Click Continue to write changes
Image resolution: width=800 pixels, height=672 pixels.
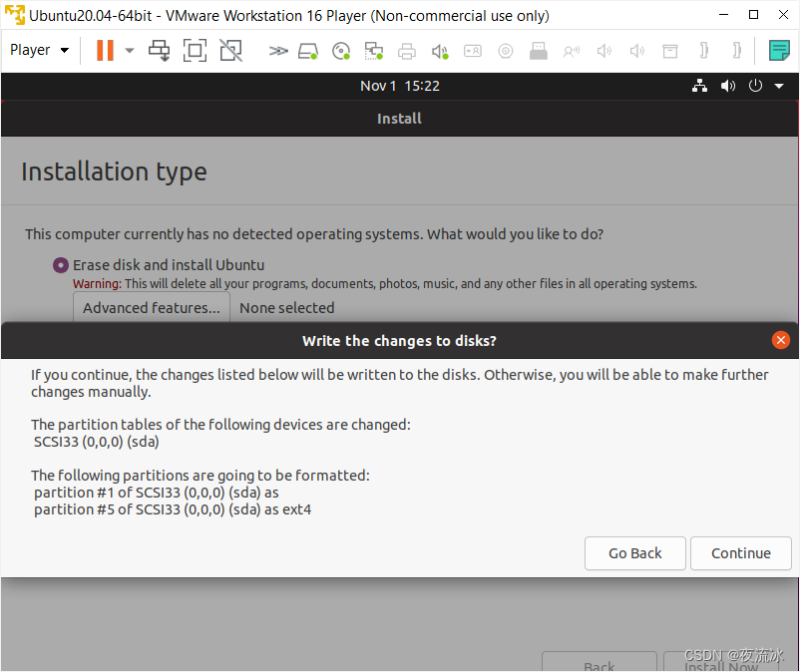click(741, 553)
